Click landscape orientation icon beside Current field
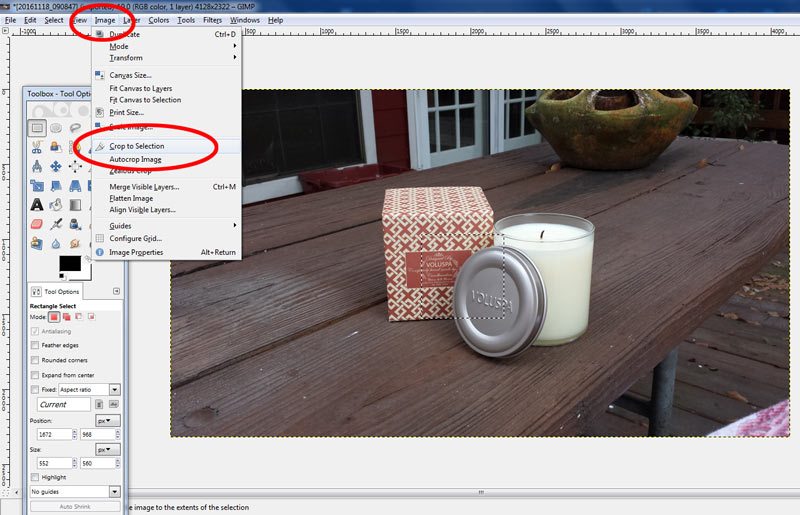 [x=113, y=404]
